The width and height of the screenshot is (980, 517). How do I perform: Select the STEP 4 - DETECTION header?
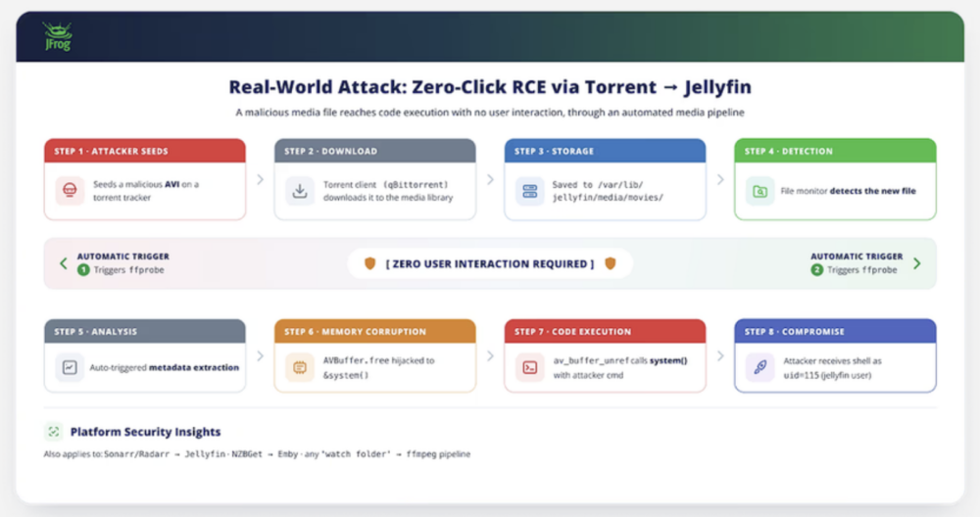pos(835,151)
